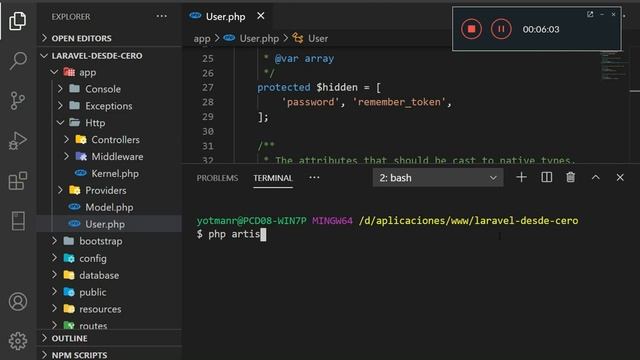The width and height of the screenshot is (640, 360).
Task: Expand the bootstrap folder
Action: point(109,241)
